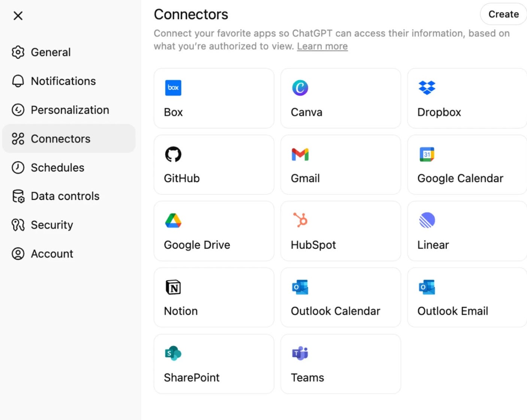Click the Google Drive triangle icon
This screenshot has width=527, height=420.
[173, 220]
